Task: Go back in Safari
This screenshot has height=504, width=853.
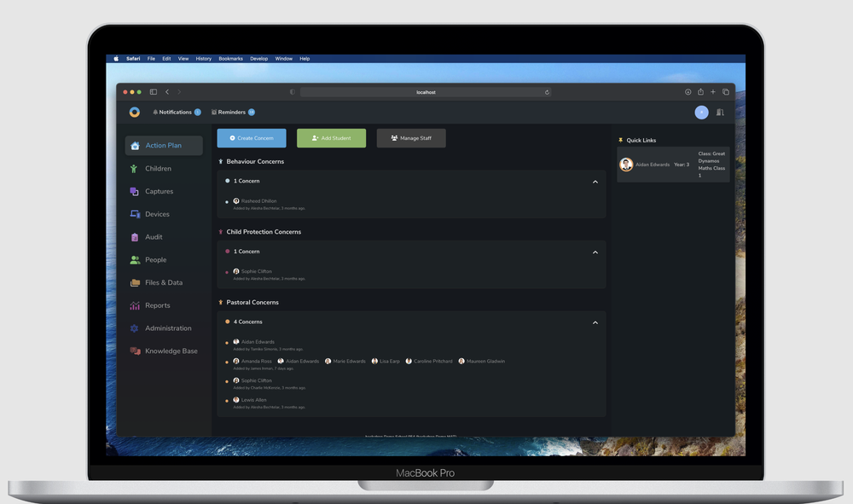Action: click(167, 92)
